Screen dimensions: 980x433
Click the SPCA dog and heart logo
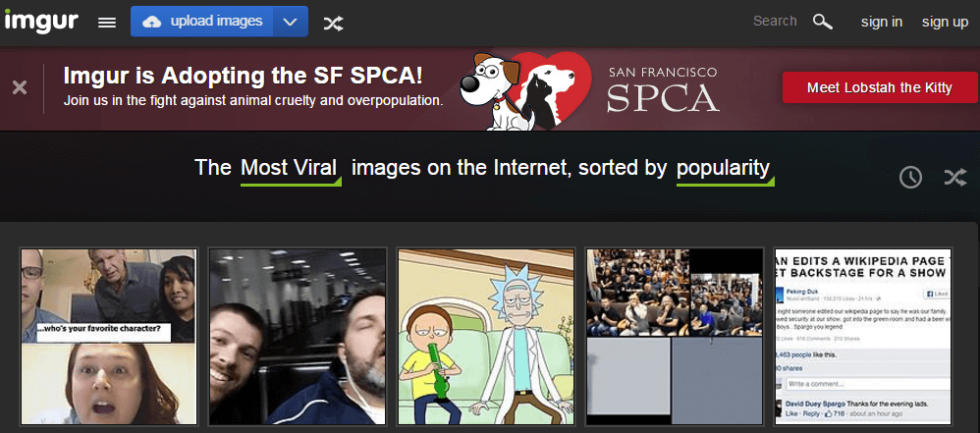525,89
